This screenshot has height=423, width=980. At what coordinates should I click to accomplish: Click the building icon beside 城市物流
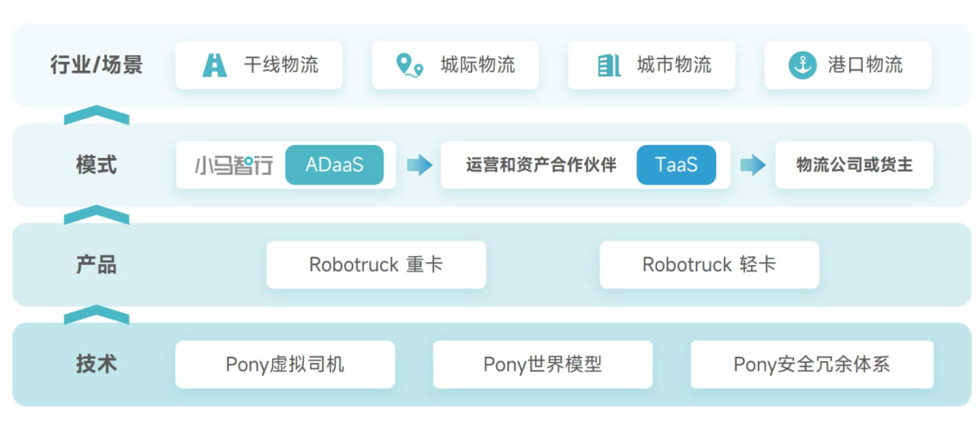pyautogui.click(x=609, y=65)
